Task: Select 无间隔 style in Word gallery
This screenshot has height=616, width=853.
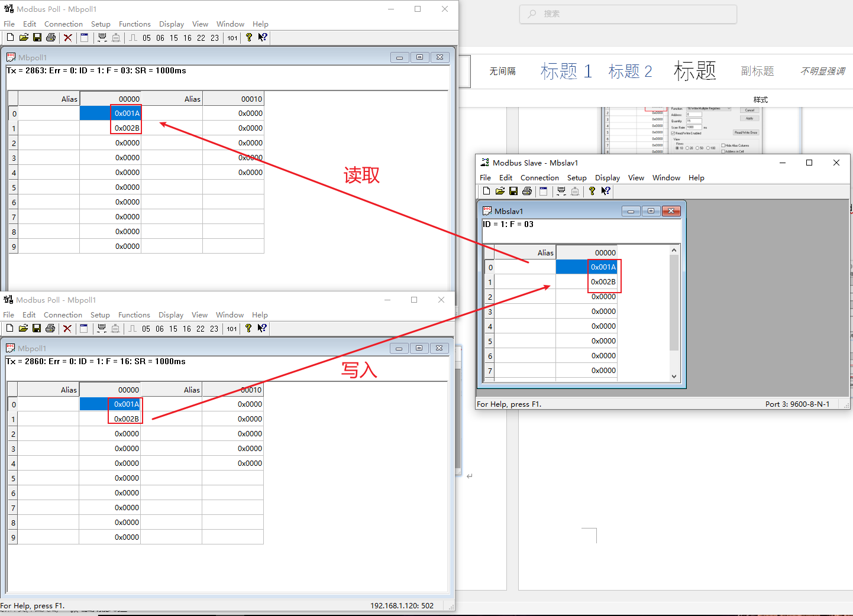Action: (502, 71)
